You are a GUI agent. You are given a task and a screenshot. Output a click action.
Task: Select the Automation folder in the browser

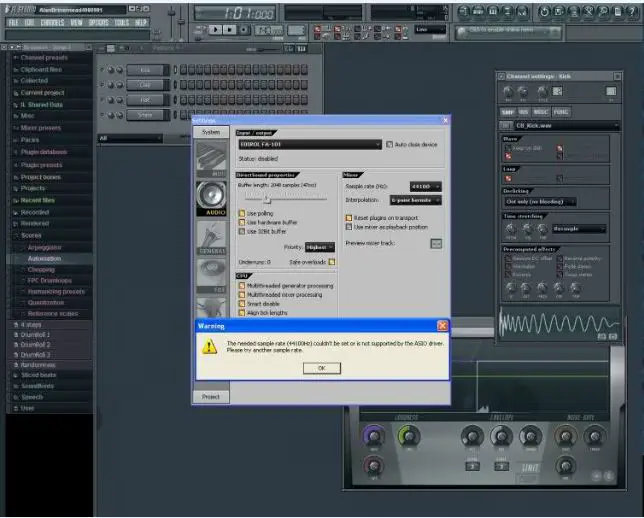[44, 258]
